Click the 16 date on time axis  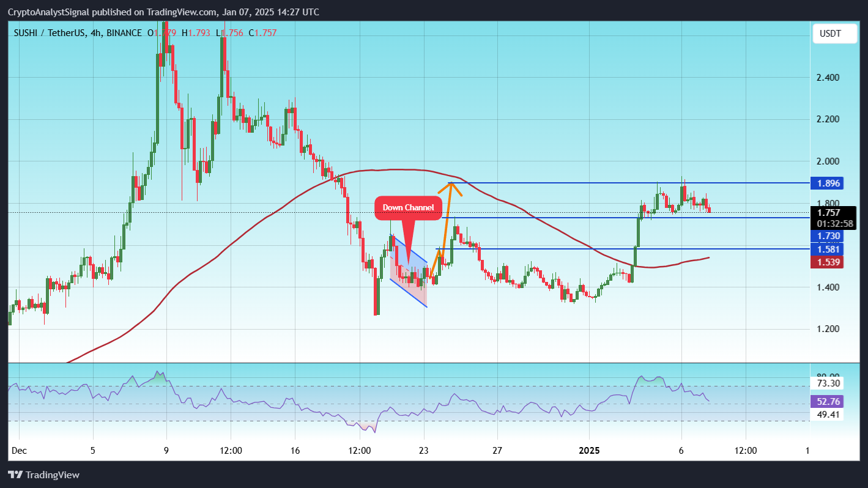(295, 451)
